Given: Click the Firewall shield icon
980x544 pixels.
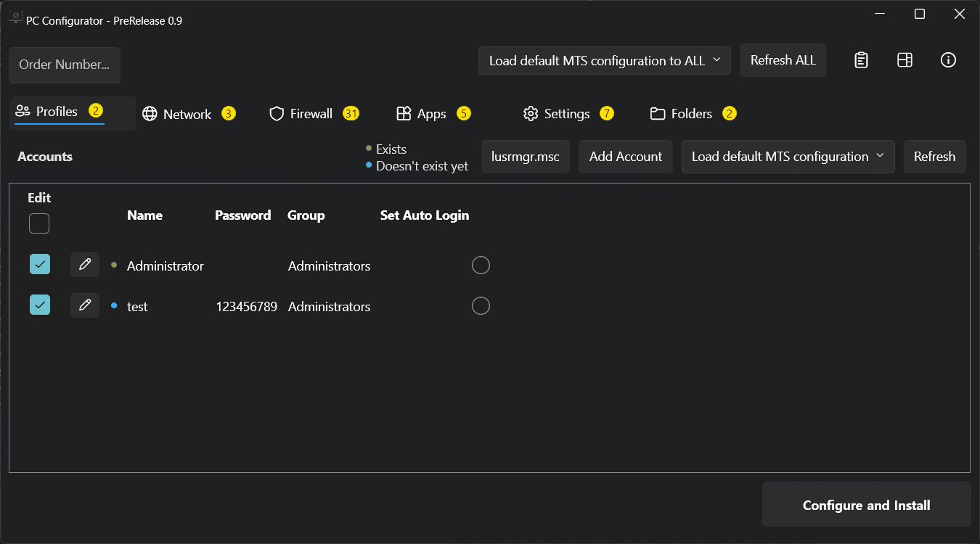Looking at the screenshot, I should point(276,114).
